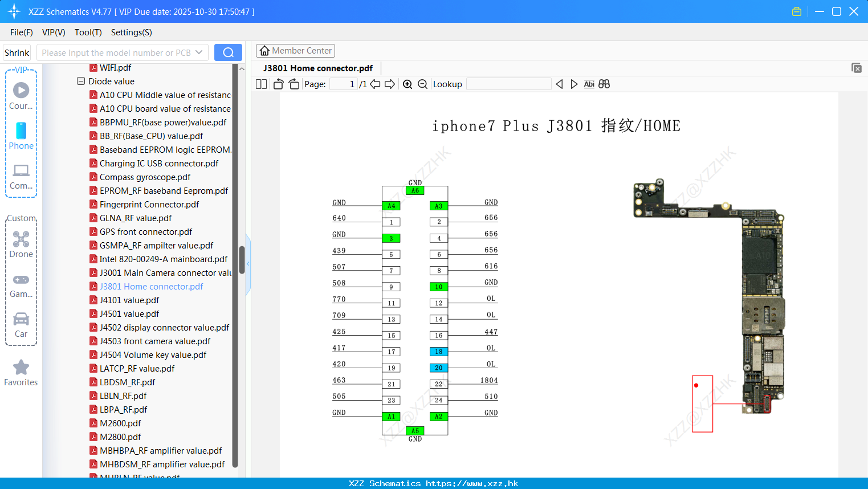Open J3001 Main Camera connector value file
The image size is (868, 489).
click(x=165, y=272)
